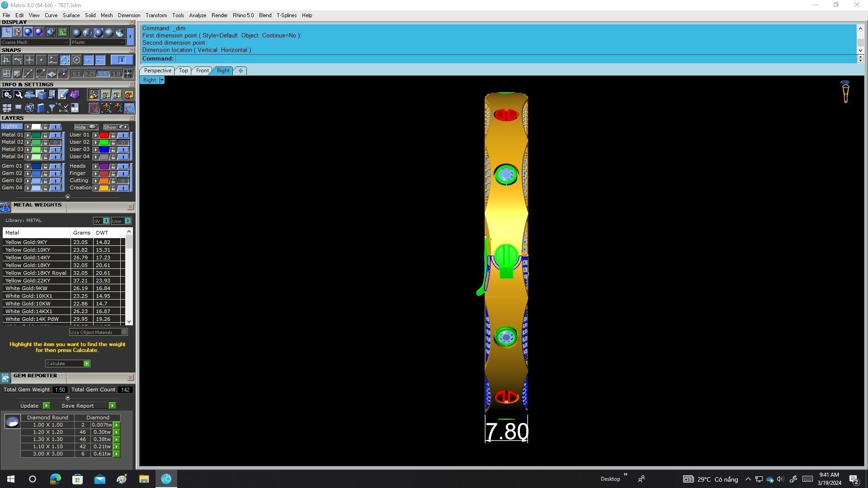Click the filter funnel icon
Viewport: 868px width, 488px height.
click(x=52, y=108)
